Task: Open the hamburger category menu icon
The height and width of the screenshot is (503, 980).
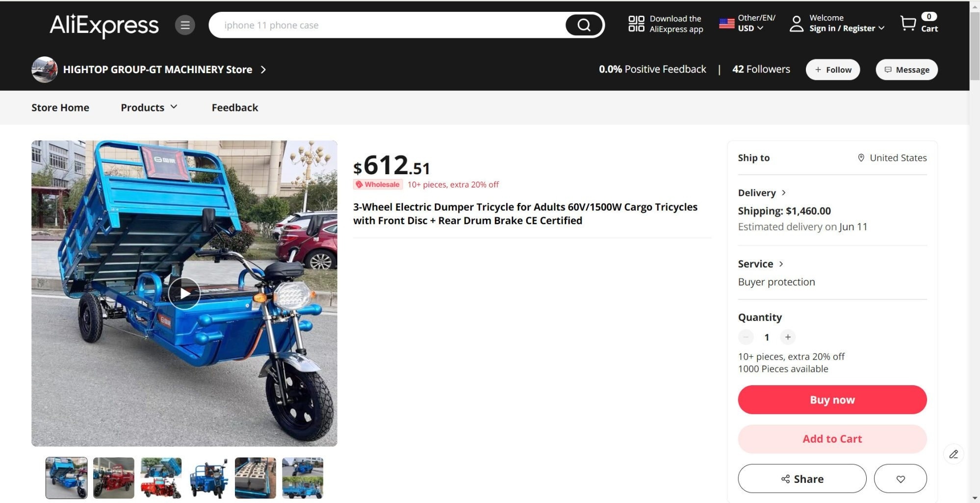Action: (185, 25)
